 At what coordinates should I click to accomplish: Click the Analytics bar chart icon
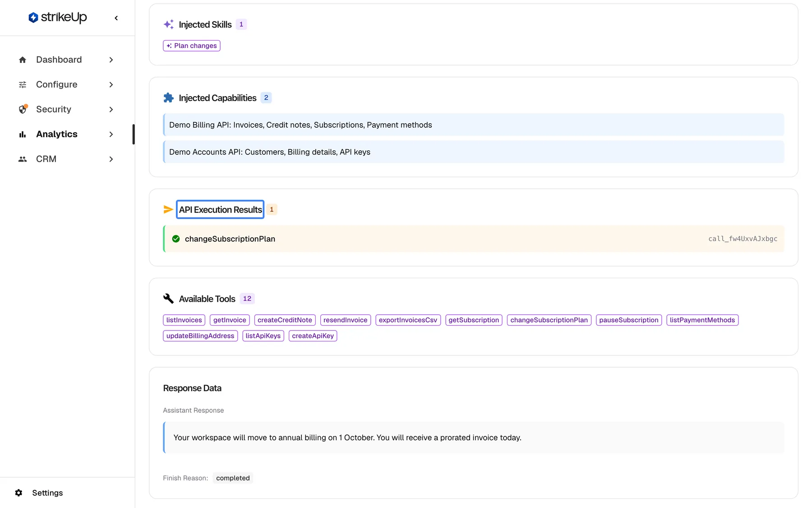tap(23, 135)
